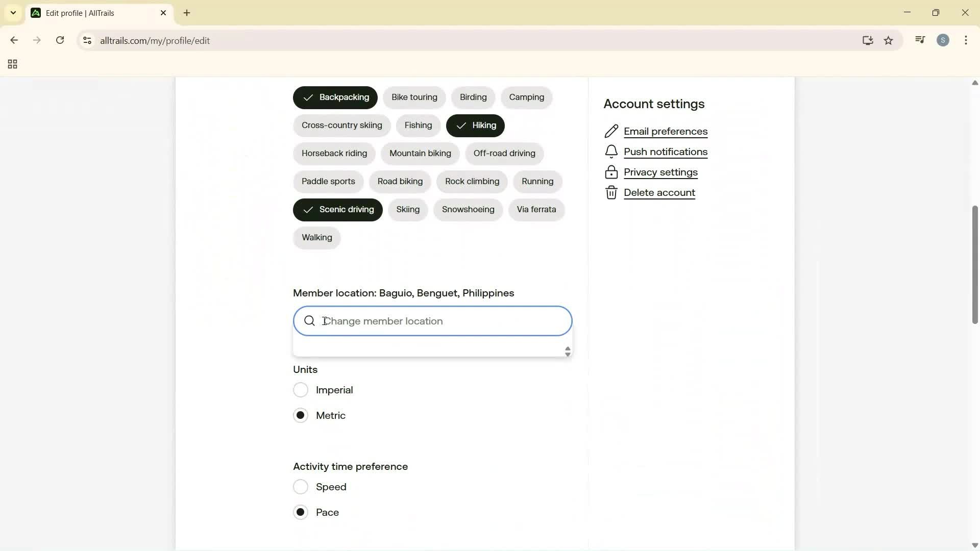980x551 pixels.
Task: Open the Chrome three-dot menu
Action: pyautogui.click(x=966, y=40)
